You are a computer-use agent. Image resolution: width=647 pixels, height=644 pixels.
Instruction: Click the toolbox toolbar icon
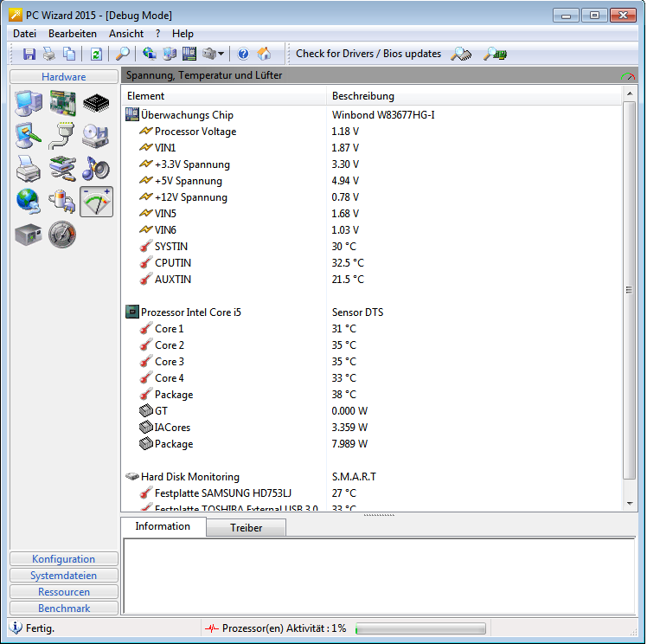(209, 54)
